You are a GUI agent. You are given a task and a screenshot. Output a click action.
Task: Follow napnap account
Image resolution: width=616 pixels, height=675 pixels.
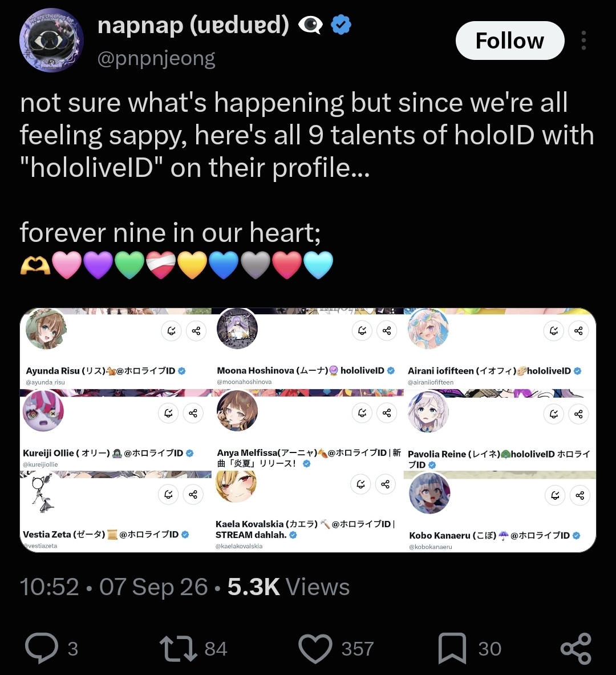click(510, 41)
